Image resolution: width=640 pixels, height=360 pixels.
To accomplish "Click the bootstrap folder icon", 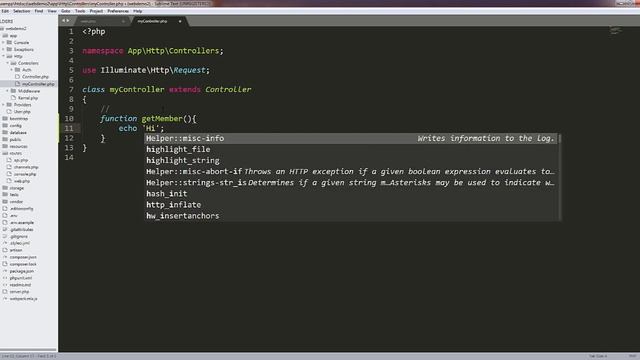I will [x=5, y=118].
